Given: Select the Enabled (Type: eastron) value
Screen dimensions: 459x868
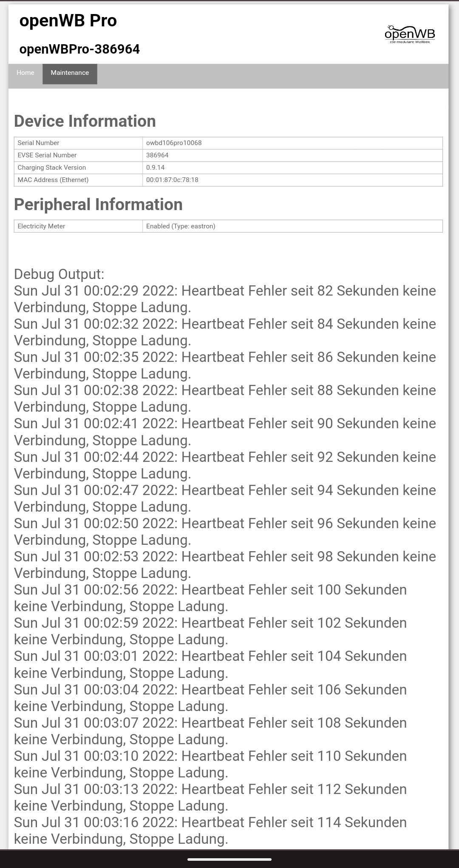Looking at the screenshot, I should (x=181, y=226).
